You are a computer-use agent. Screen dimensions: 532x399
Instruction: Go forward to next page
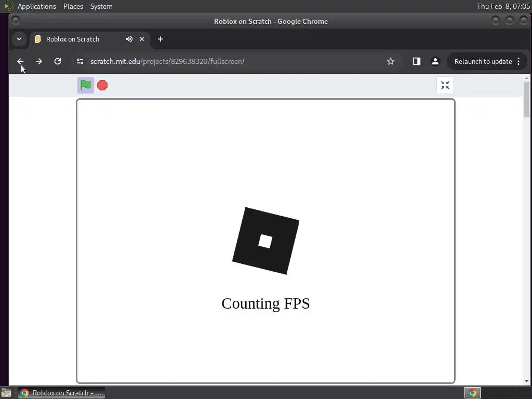tap(38, 61)
